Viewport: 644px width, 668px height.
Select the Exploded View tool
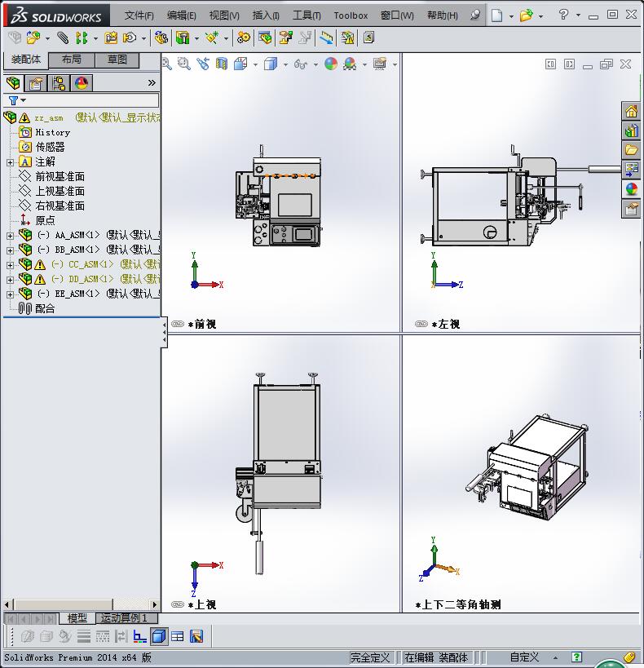tap(286, 38)
